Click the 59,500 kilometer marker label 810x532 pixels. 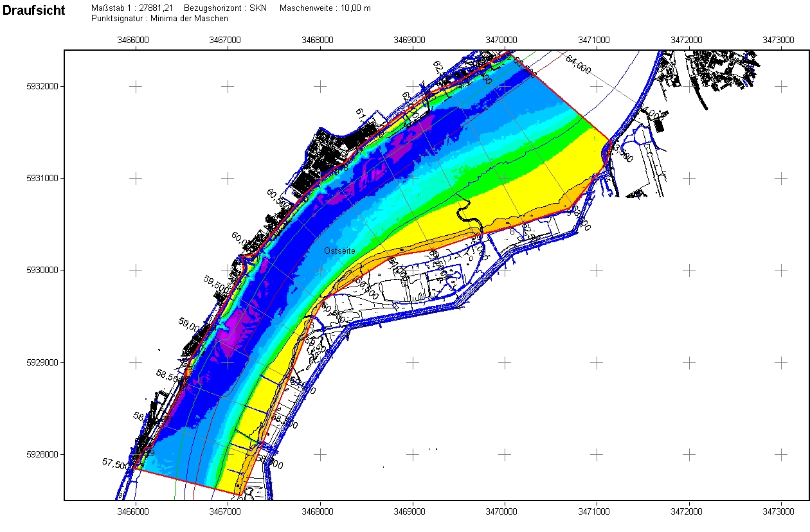215,285
